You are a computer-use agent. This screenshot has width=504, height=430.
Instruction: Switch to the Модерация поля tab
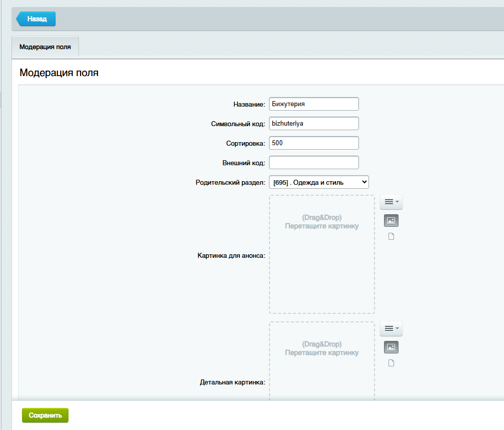[x=45, y=47]
